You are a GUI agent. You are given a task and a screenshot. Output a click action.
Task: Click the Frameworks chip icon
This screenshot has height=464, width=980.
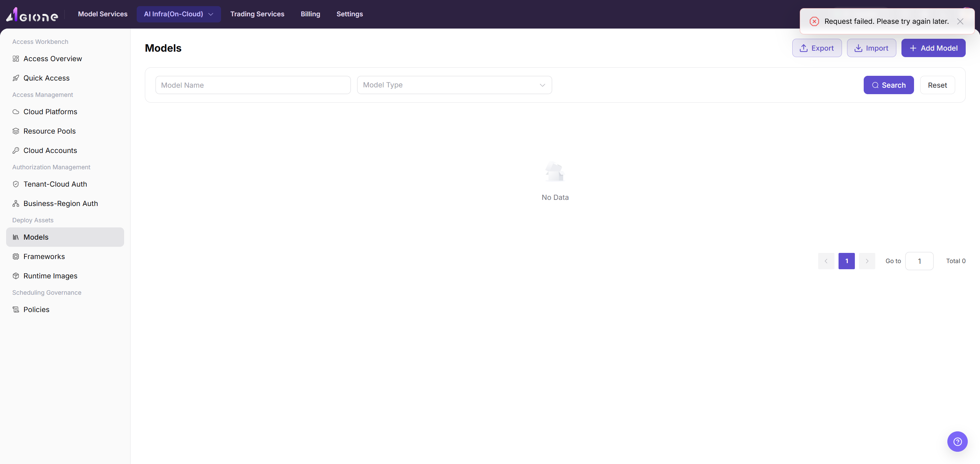pos(16,257)
